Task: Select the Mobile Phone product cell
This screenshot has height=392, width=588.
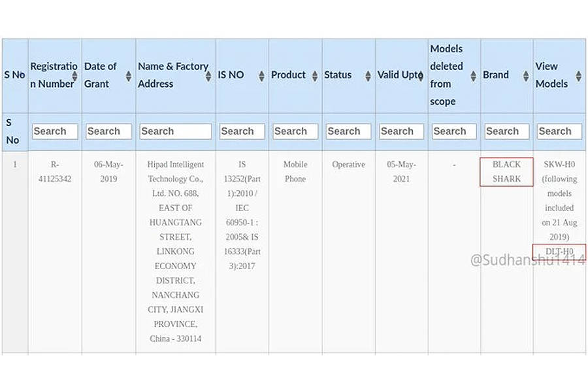Action: pos(295,171)
